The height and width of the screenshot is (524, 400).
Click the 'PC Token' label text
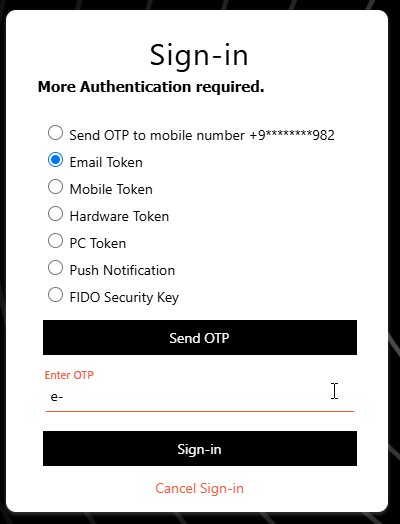click(98, 243)
